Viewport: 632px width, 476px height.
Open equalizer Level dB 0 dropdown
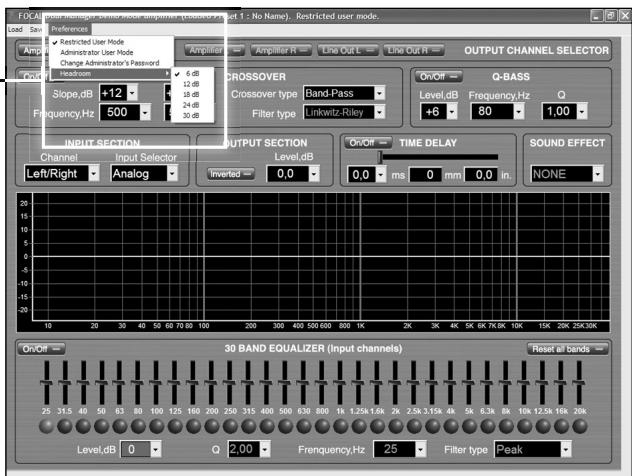[156, 449]
